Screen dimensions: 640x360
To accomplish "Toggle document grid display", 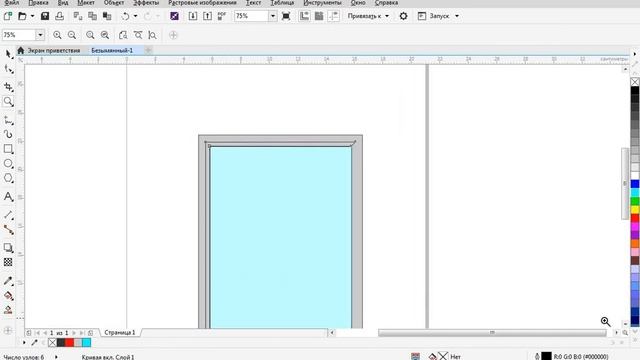I will pos(319,16).
